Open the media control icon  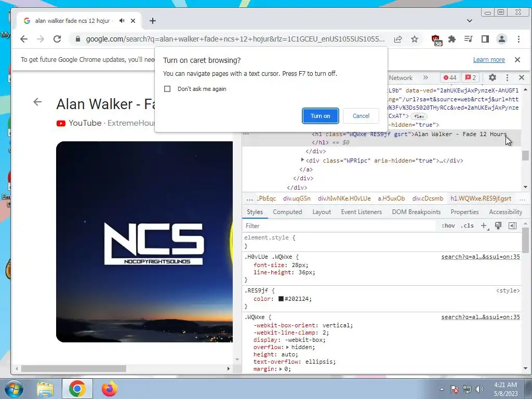point(468,39)
